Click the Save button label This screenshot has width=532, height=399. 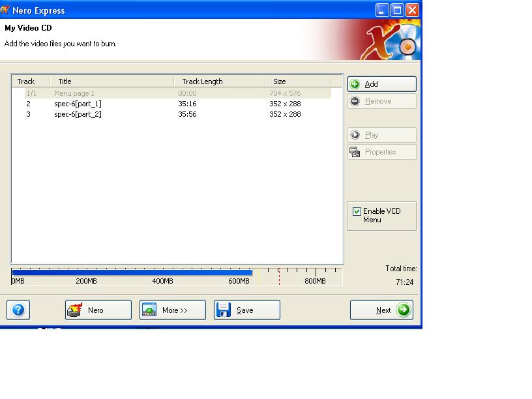[245, 310]
